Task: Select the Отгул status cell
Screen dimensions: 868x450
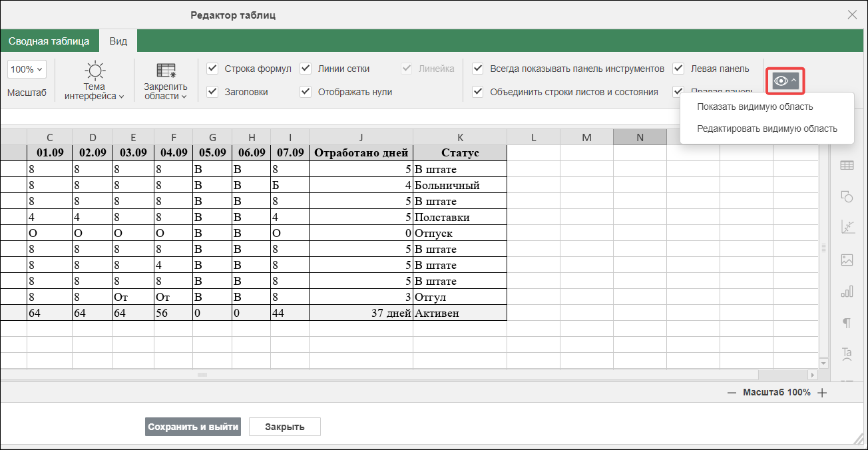Action: (x=460, y=297)
